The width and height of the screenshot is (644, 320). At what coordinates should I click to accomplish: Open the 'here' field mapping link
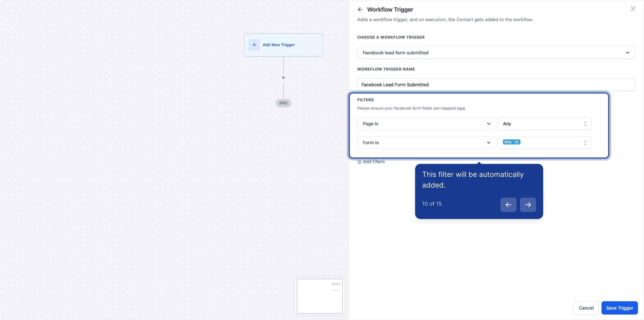pos(461,108)
